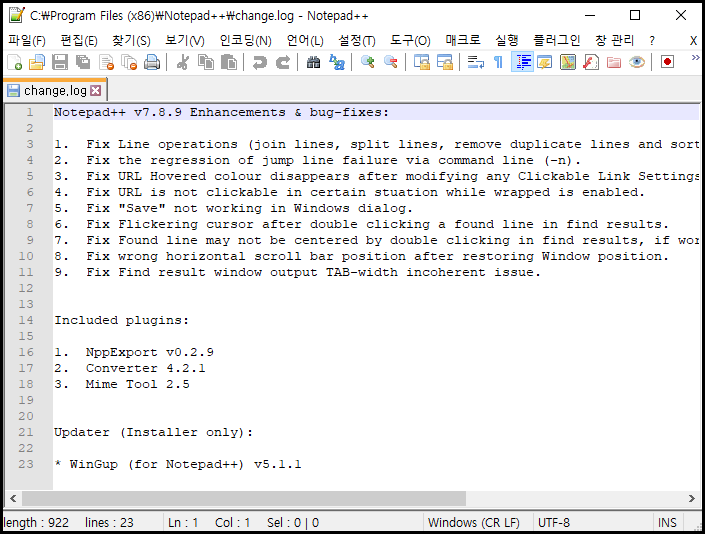The image size is (705, 534).
Task: Click the Copy toolbar icon
Action: tap(206, 62)
